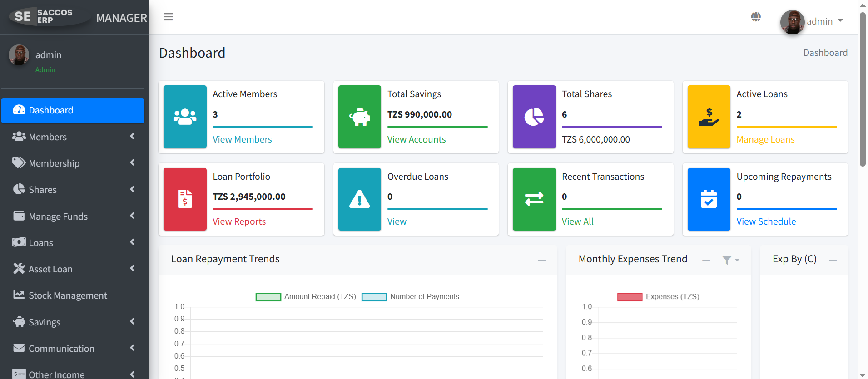Collapse the Loan Repayment Trends card

(541, 260)
